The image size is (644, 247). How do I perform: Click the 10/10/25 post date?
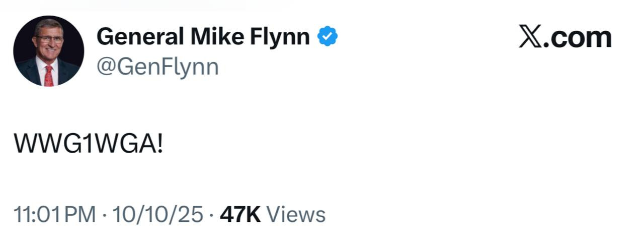click(157, 215)
